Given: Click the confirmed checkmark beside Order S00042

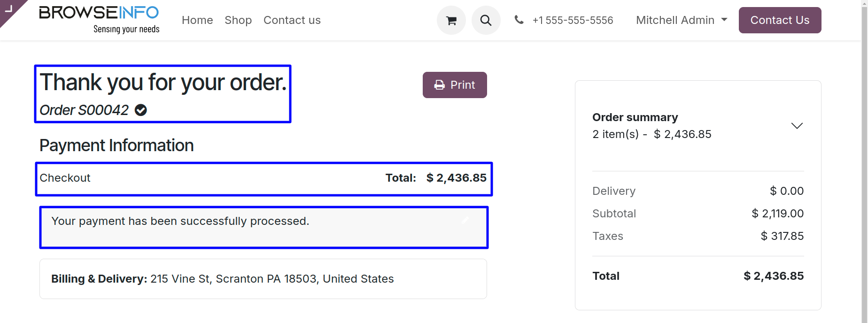Looking at the screenshot, I should pos(141,110).
